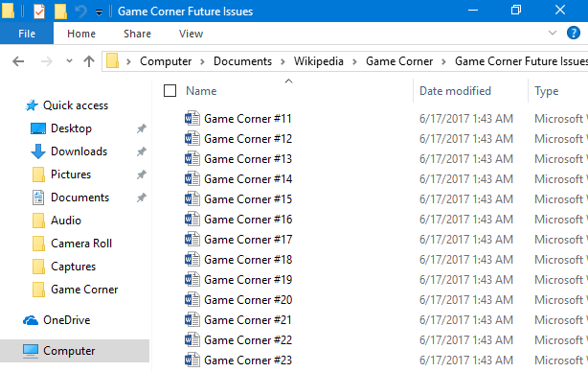Image resolution: width=588 pixels, height=372 pixels.
Task: Open the recent locations dropdown
Action: point(69,60)
